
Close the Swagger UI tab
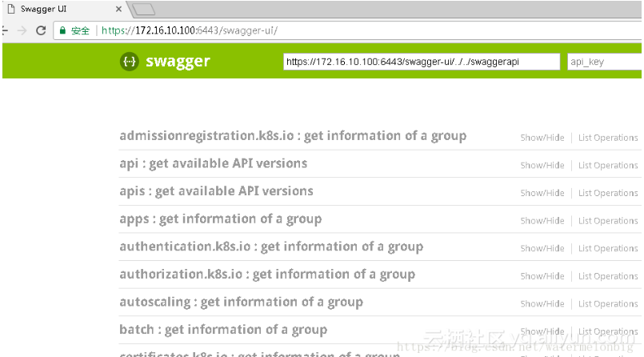(118, 9)
